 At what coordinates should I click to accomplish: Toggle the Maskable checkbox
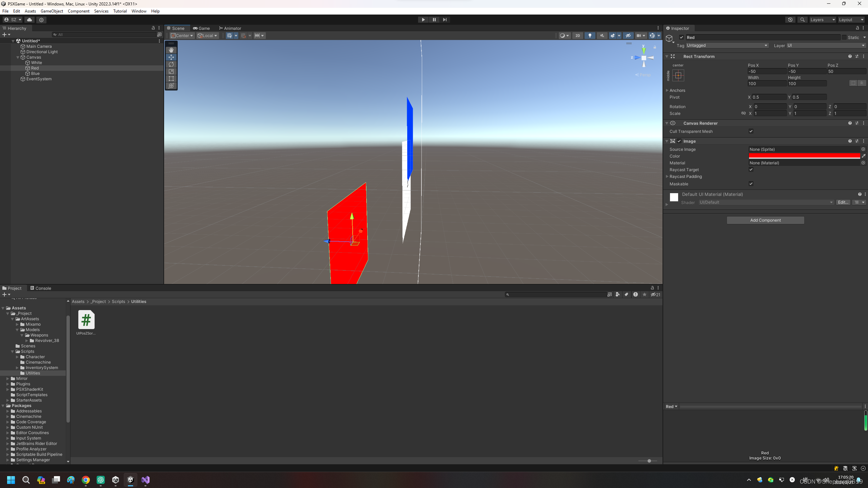[751, 184]
